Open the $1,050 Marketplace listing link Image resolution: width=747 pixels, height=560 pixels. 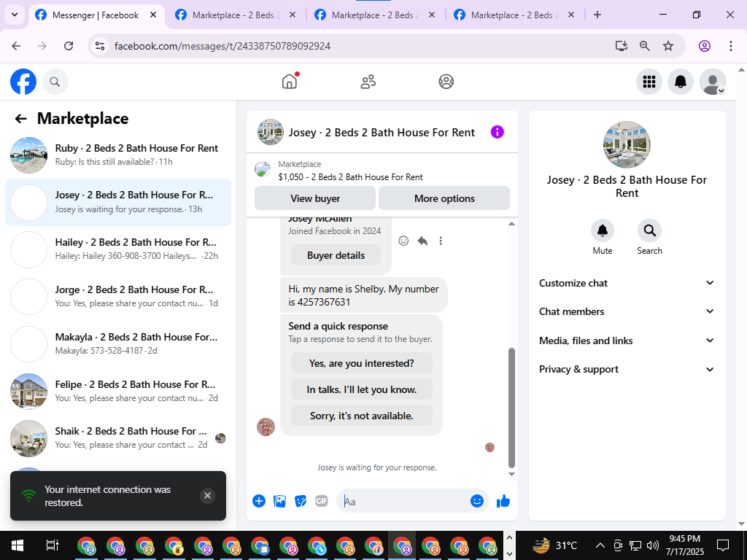coord(350,177)
